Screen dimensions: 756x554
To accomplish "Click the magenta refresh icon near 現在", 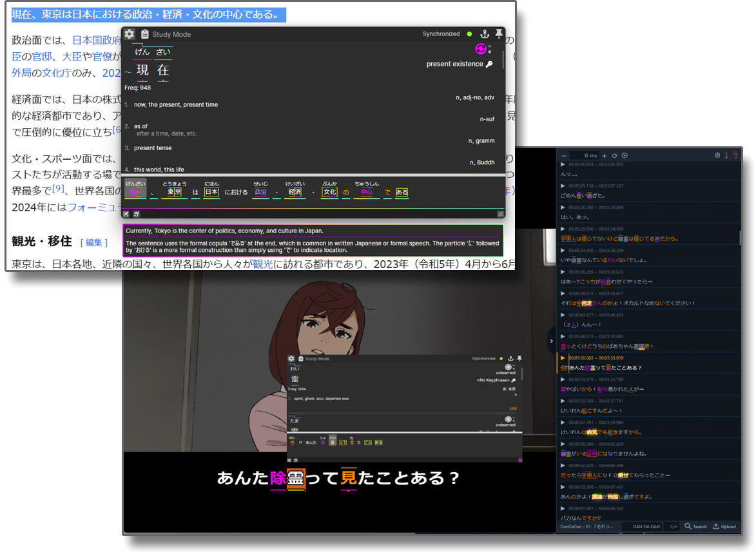I will tap(480, 50).
